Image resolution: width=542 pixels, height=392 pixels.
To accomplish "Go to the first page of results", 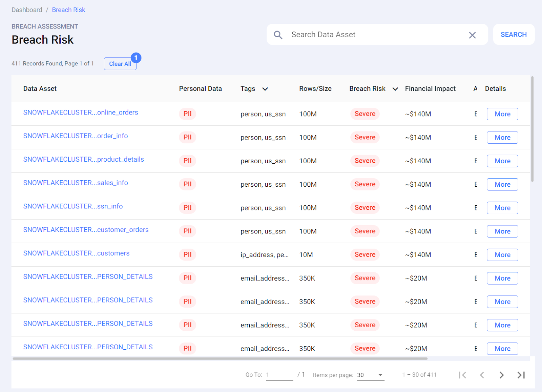I will click(462, 375).
